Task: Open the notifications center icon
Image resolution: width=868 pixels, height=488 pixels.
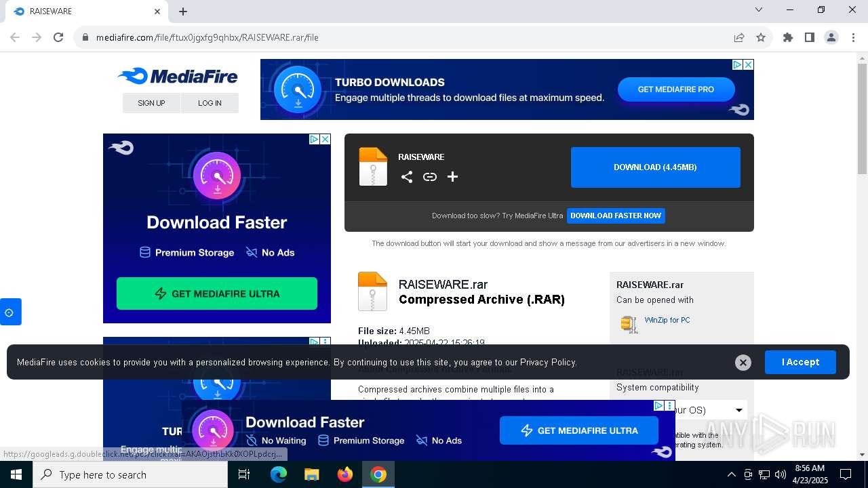Action: coord(846,474)
